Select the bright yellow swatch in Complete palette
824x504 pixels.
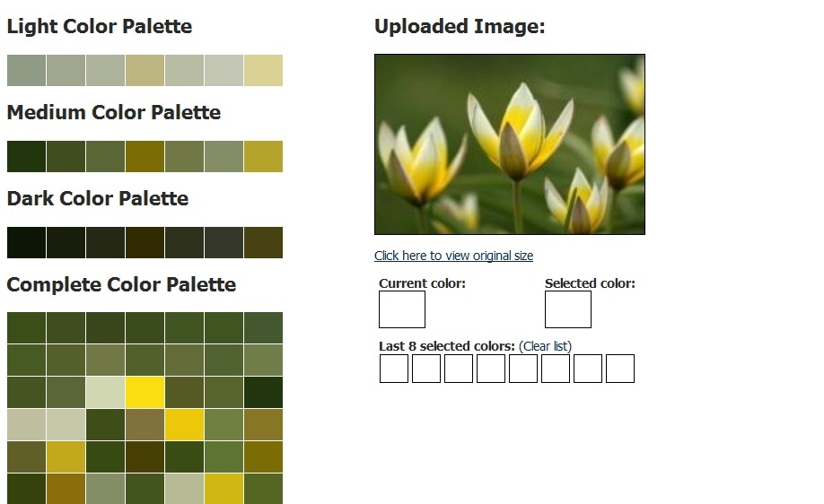click(x=145, y=392)
